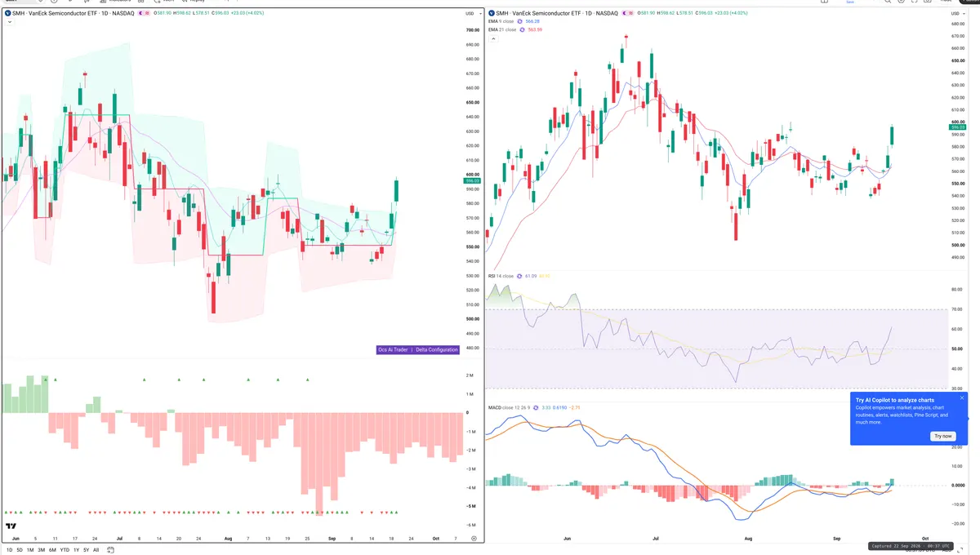Open left chart time axis settings icon
This screenshot has width=980, height=555.
[x=474, y=539]
